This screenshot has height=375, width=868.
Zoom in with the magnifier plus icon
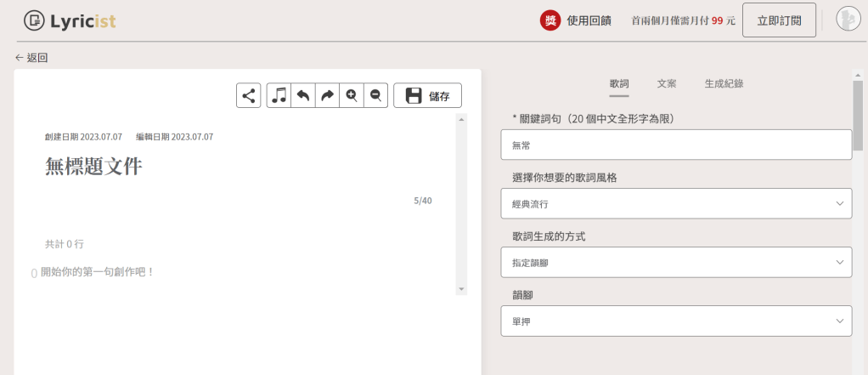[x=352, y=95]
